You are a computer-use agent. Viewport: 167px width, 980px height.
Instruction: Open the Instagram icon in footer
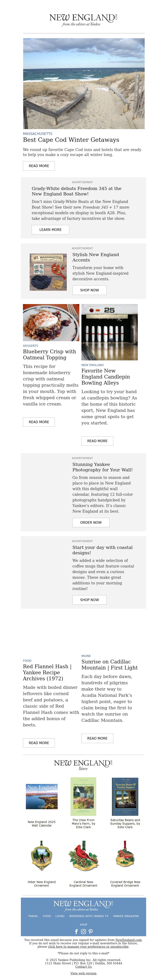(83, 931)
